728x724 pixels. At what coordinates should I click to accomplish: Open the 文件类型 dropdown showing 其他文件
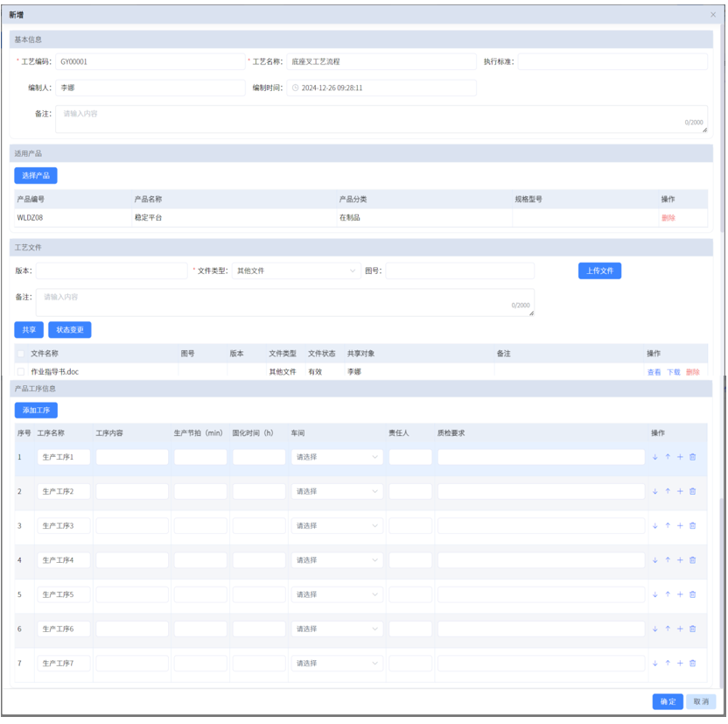pyautogui.click(x=297, y=271)
